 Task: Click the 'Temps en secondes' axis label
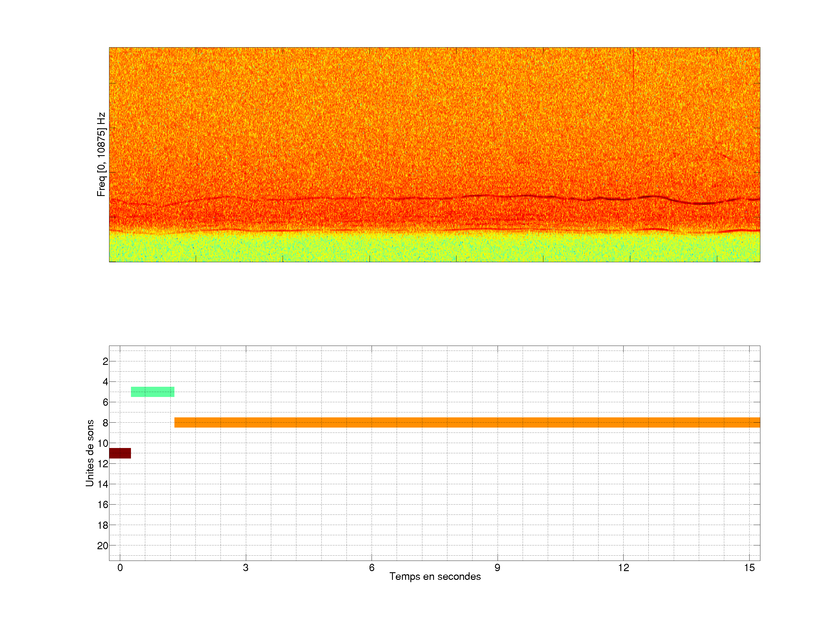435,576
